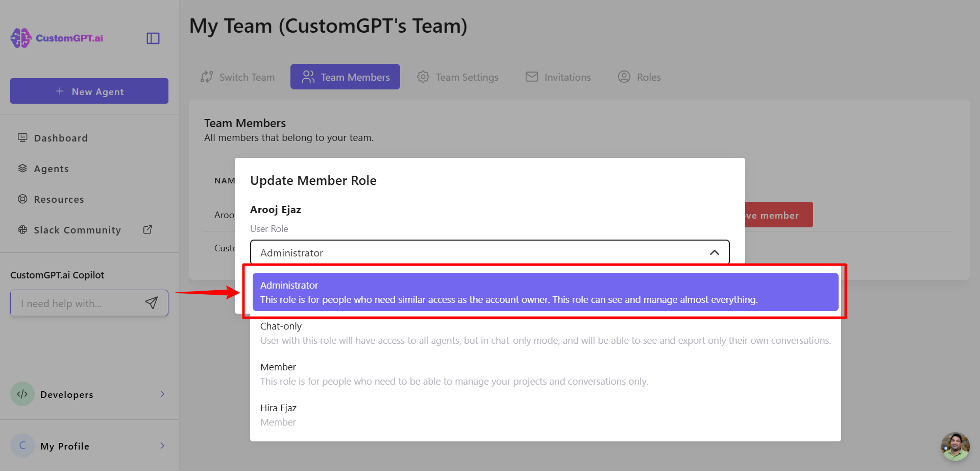Viewport: 980px width, 471px height.
Task: Open the Team Members tab
Action: 345,77
